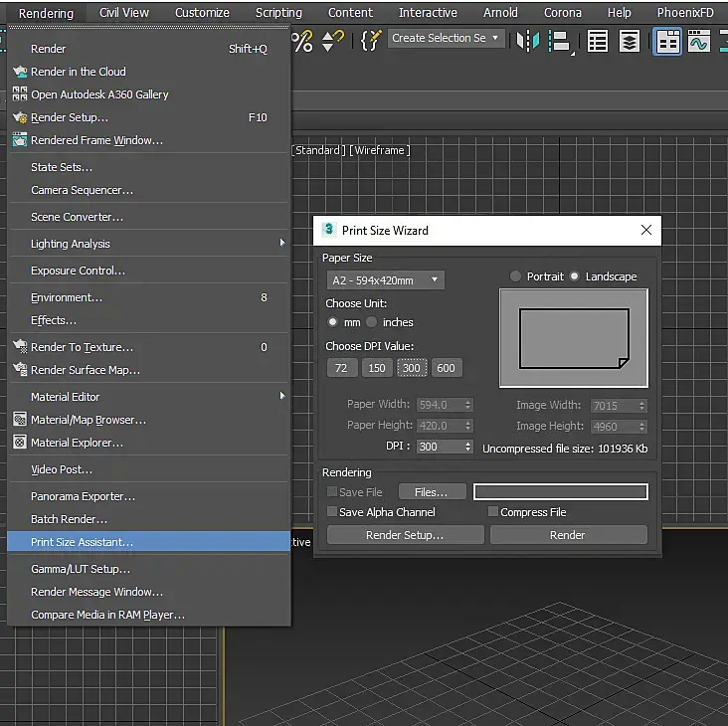728x726 pixels.
Task: Click the Edit Named Selection Sets icon
Action: click(x=371, y=41)
